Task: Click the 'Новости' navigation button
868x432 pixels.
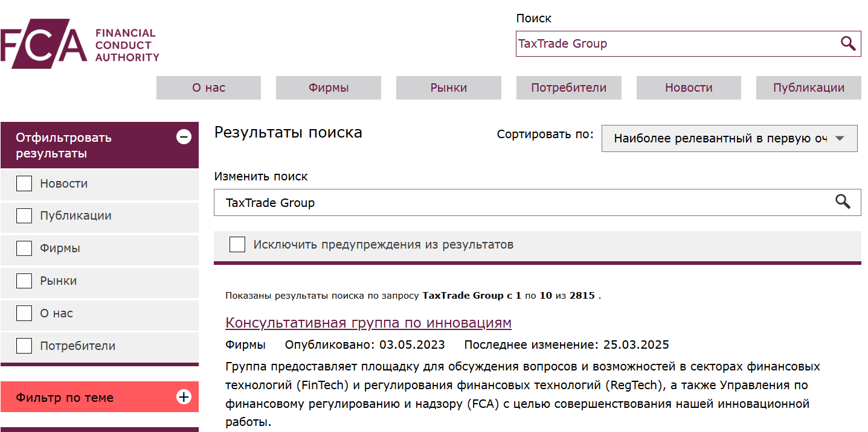Action: pos(688,87)
